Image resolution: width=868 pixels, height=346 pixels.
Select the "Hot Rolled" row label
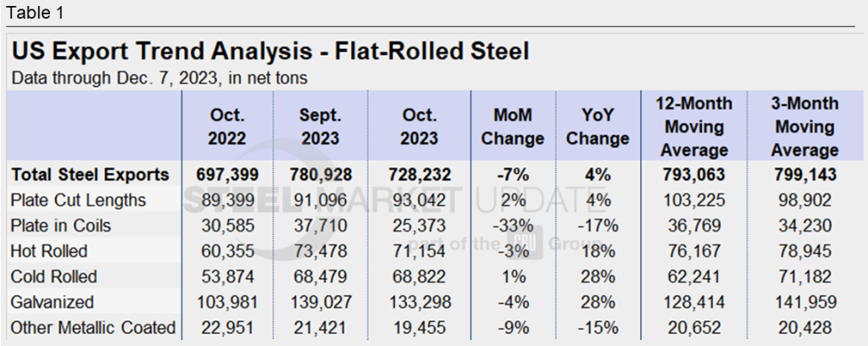pos(50,251)
